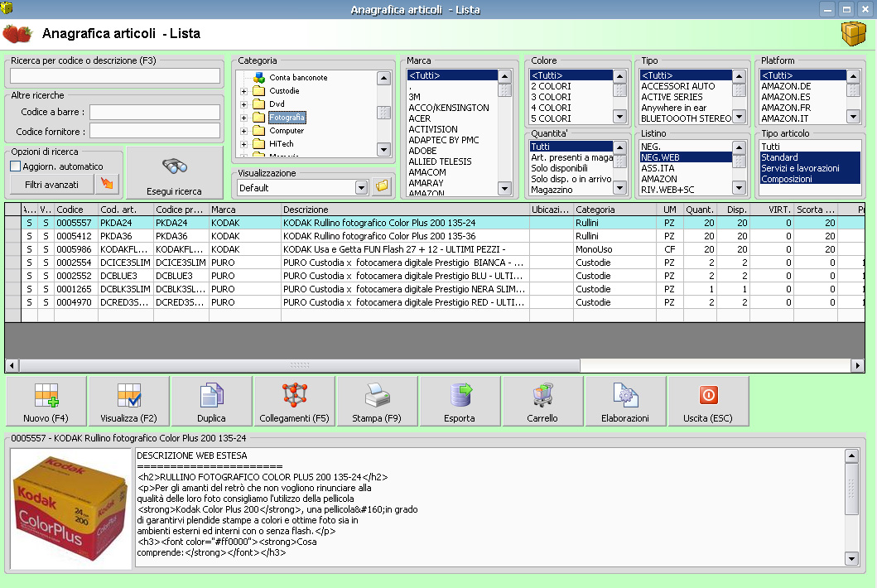Select 2 COLORI in Colore list
This screenshot has width=877, height=588.
571,86
